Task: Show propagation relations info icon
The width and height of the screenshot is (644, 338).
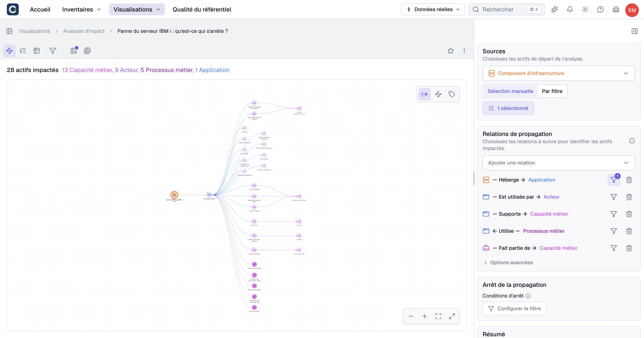Action: click(632, 141)
